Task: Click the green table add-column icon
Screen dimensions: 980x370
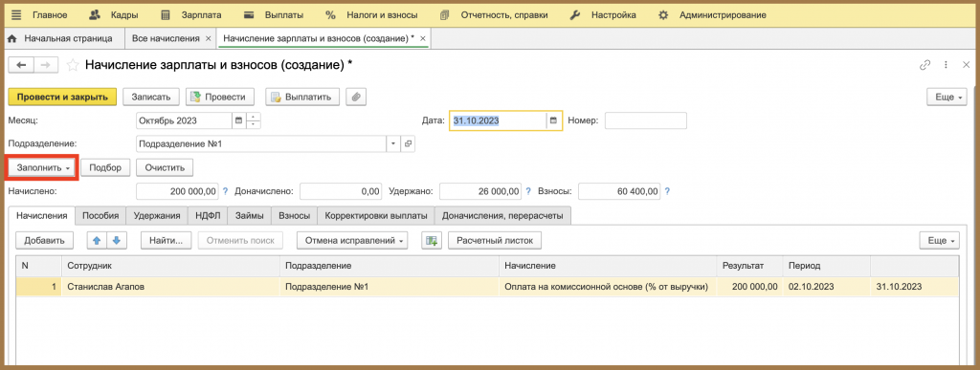Action: pos(432,240)
